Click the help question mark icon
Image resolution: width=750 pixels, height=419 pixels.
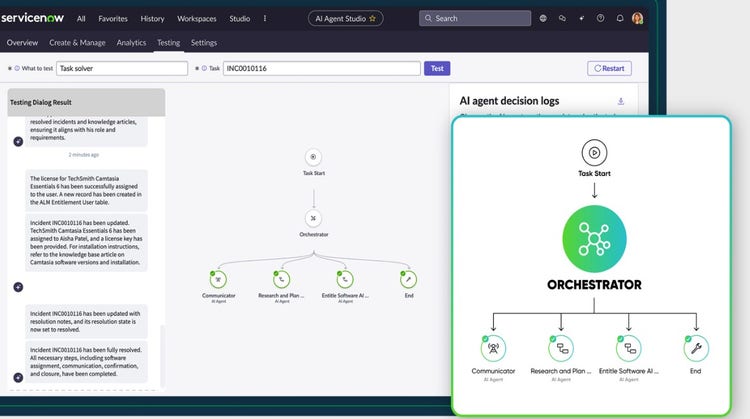click(600, 18)
